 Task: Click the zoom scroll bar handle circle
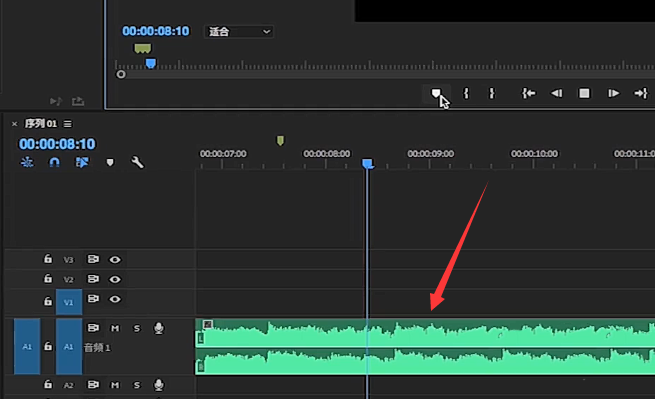pyautogui.click(x=121, y=74)
